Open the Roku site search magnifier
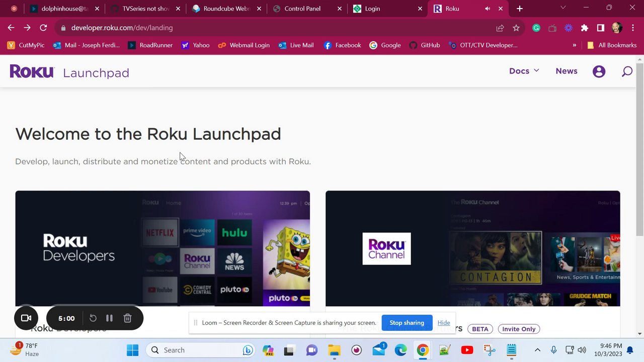The height and width of the screenshot is (362, 644). pyautogui.click(x=627, y=71)
